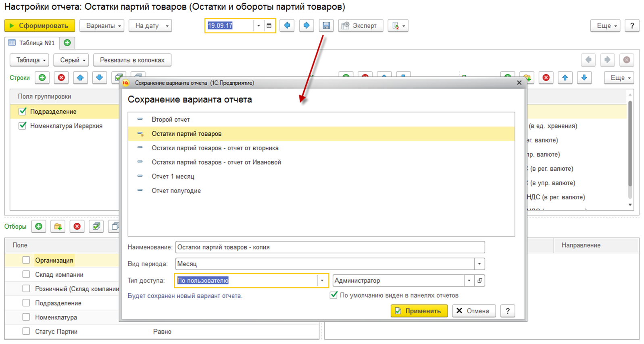Open the top Еще menu
Viewport: 644px width, 344px height.
click(x=605, y=26)
